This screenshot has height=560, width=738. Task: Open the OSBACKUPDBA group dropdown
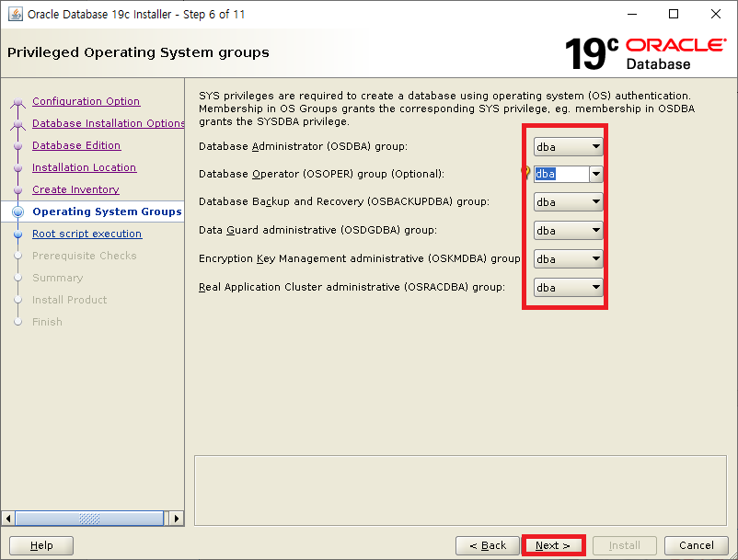[x=568, y=201]
